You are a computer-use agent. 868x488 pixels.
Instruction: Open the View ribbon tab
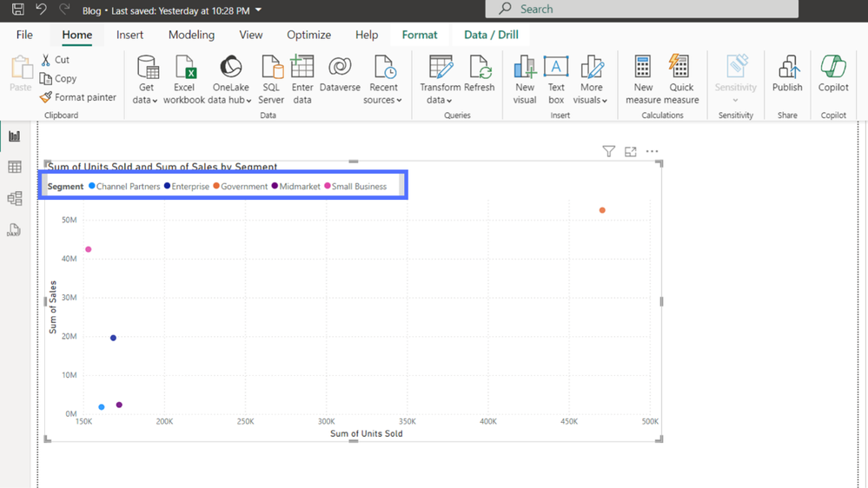pos(251,35)
